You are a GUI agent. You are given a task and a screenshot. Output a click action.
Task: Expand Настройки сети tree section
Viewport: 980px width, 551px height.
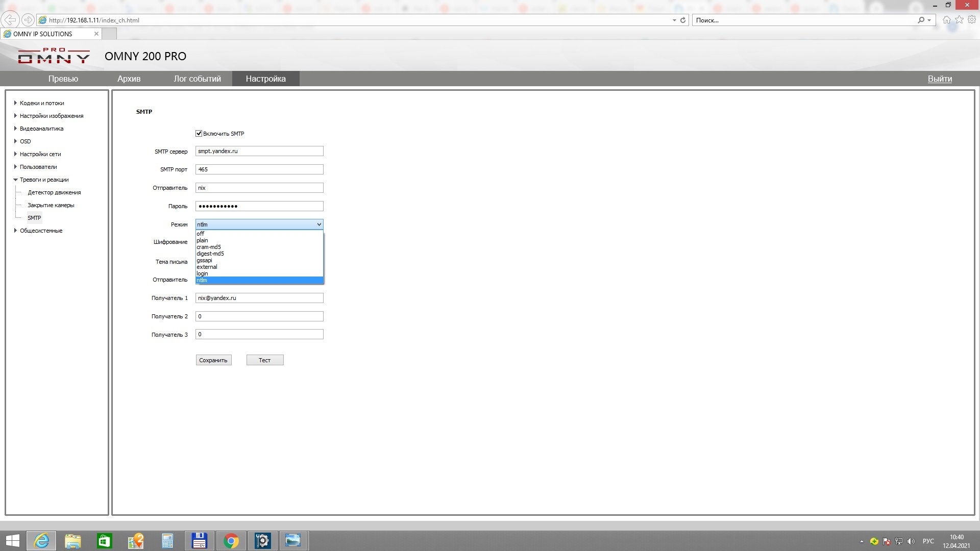pos(40,154)
